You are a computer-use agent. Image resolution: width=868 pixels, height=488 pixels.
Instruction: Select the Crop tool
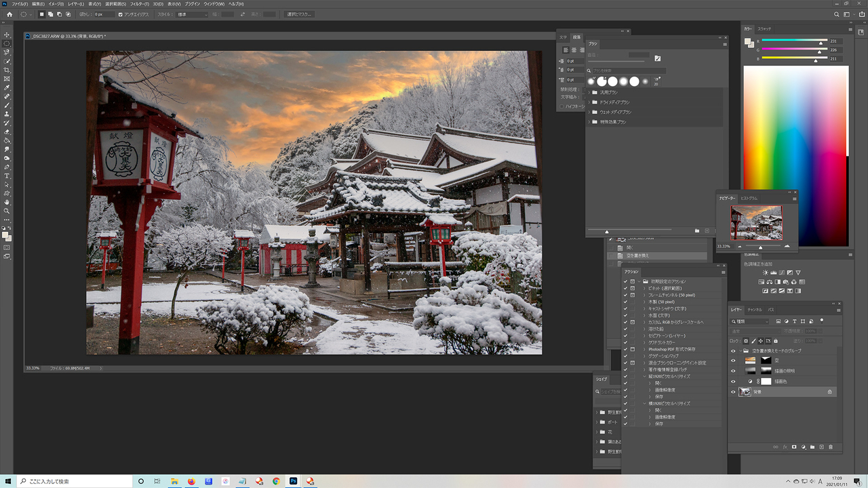(x=7, y=70)
